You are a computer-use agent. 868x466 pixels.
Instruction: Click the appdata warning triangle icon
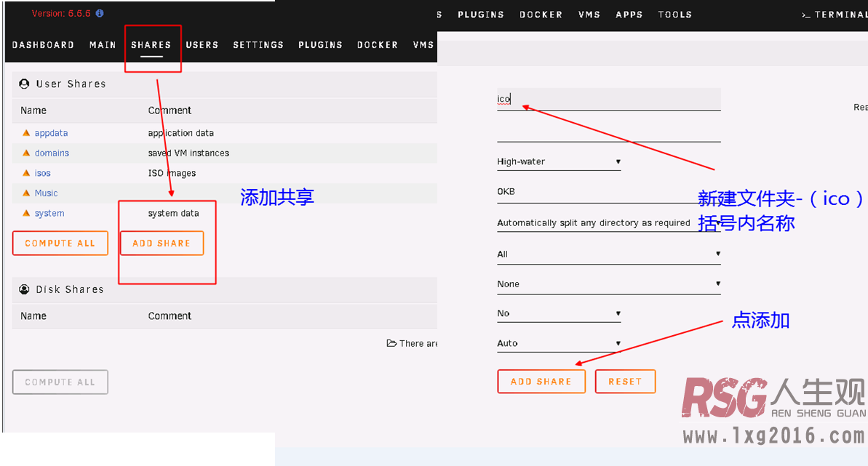pos(26,133)
